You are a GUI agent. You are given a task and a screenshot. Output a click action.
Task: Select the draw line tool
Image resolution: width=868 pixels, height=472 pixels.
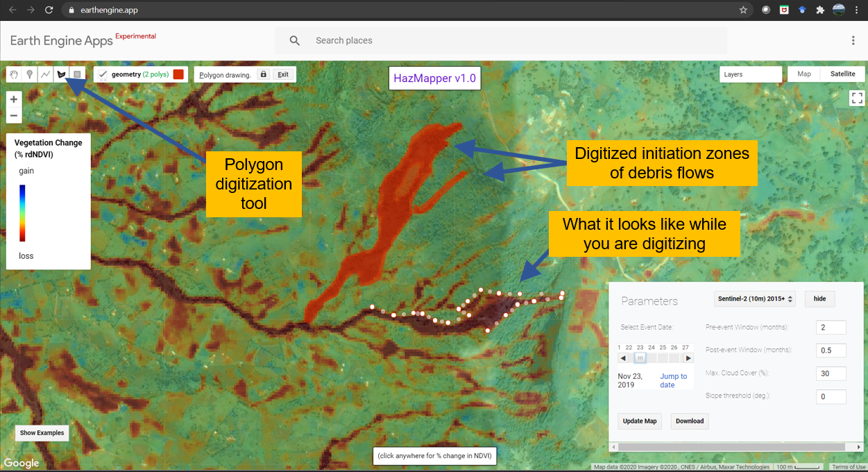(46, 74)
